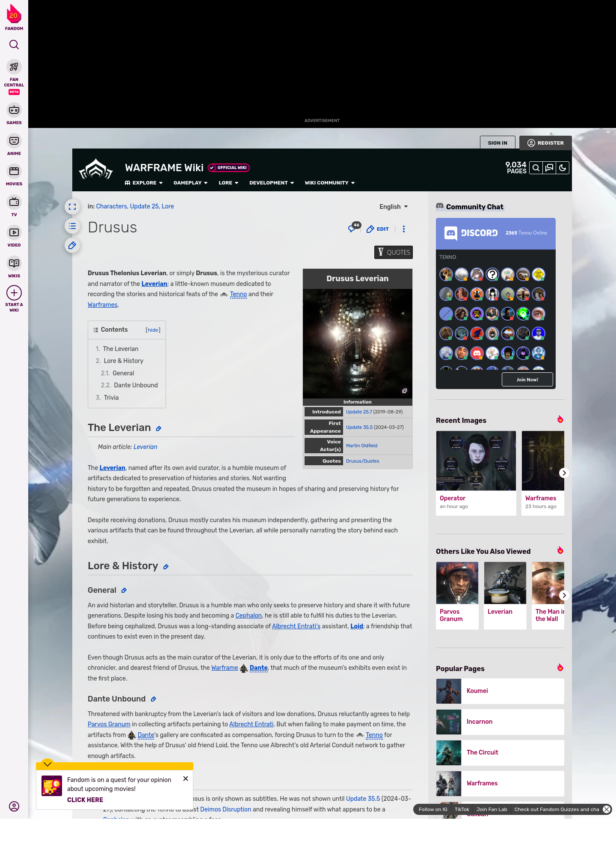Click the Drusus comments bubble icon
Image resolution: width=616 pixels, height=856 pixels.
click(352, 229)
